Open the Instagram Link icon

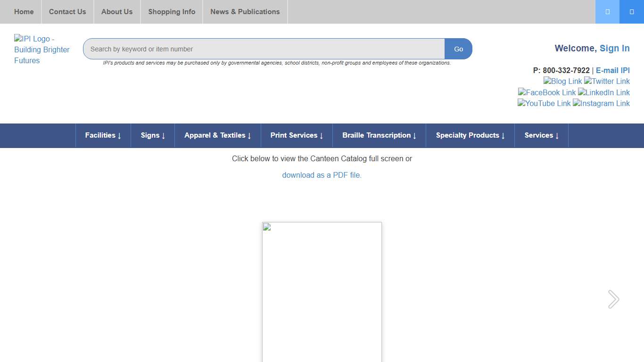click(x=601, y=104)
